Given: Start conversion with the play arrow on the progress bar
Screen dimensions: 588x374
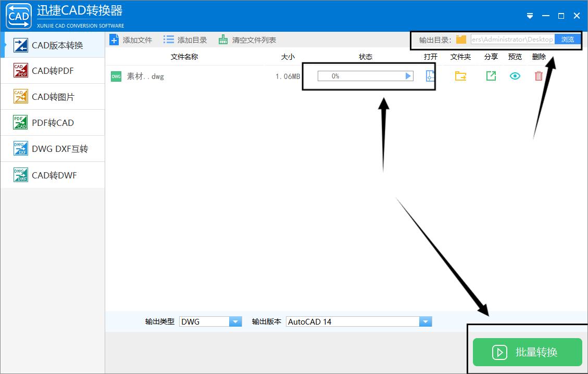Looking at the screenshot, I should pos(408,75).
